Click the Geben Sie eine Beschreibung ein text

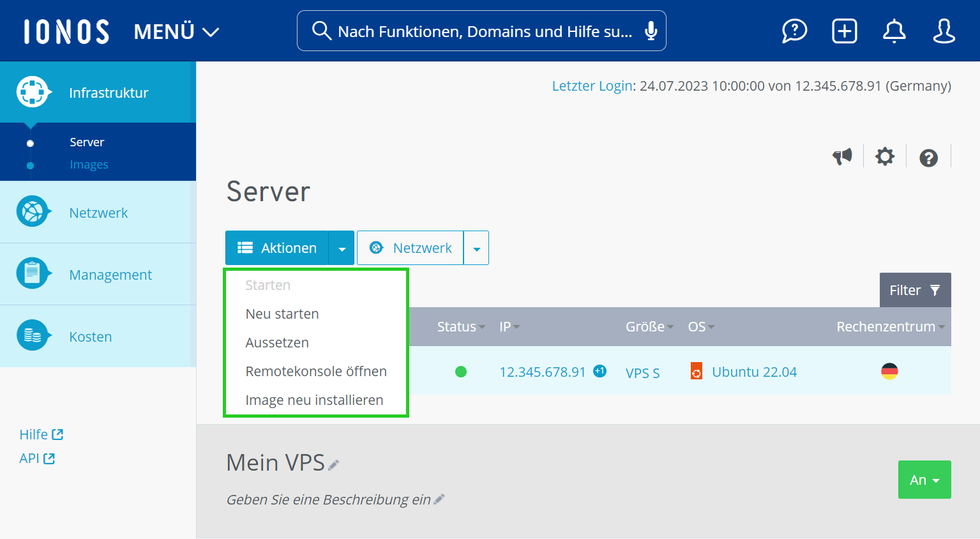point(328,499)
